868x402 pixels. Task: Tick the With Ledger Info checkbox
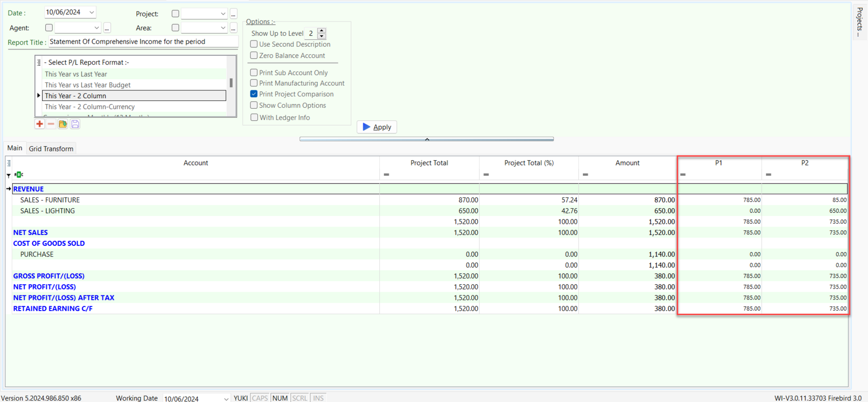254,117
